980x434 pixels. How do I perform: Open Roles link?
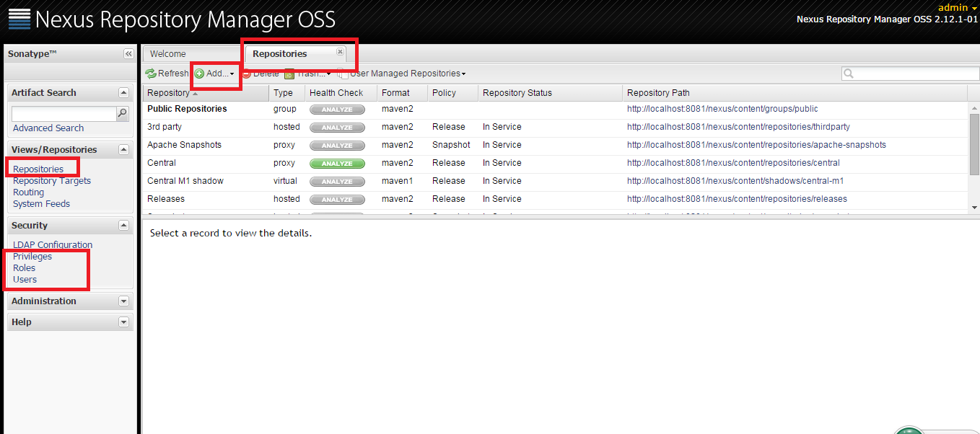click(24, 268)
